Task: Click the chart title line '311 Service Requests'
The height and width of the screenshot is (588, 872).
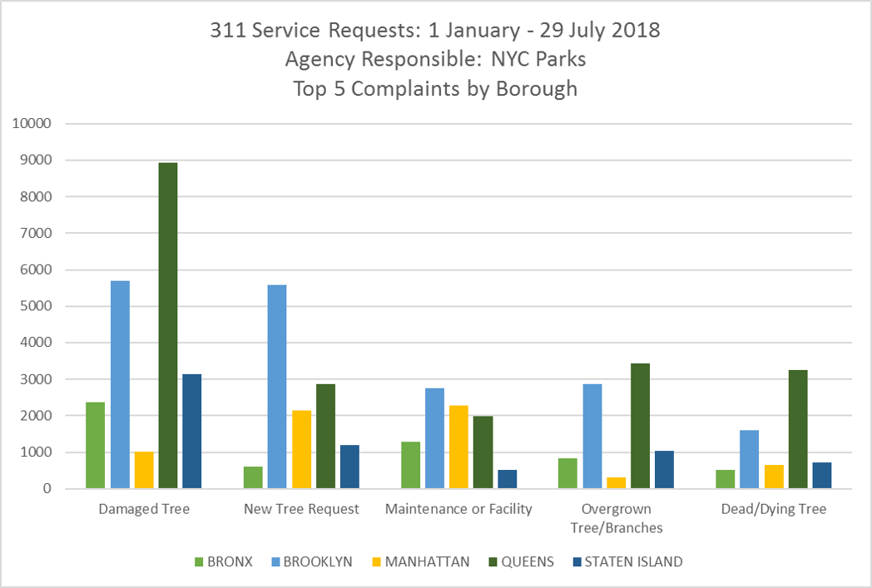Action: pos(435,30)
